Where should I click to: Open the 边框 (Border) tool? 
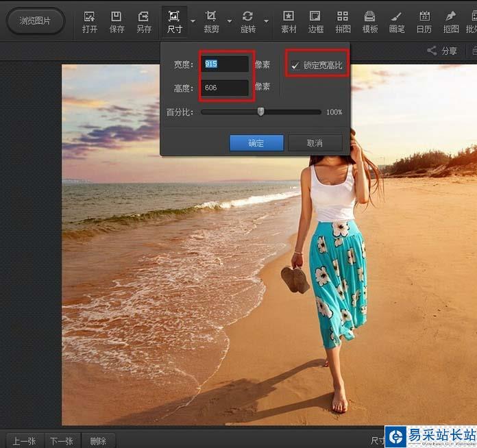coord(315,21)
